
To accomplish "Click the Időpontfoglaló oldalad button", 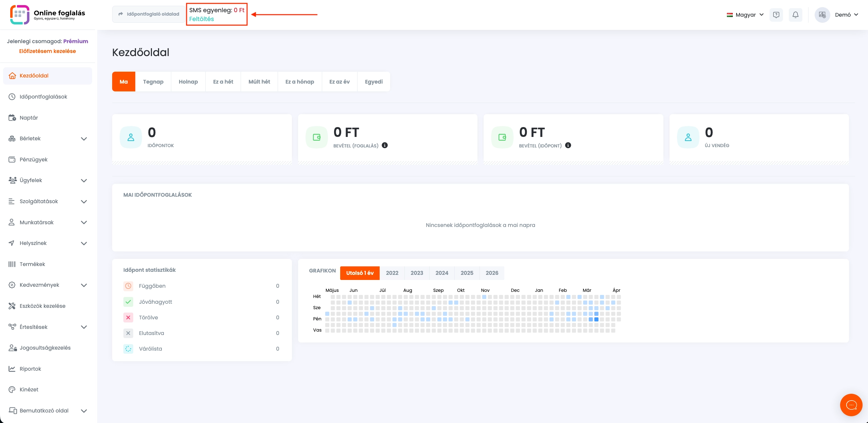I will point(149,14).
